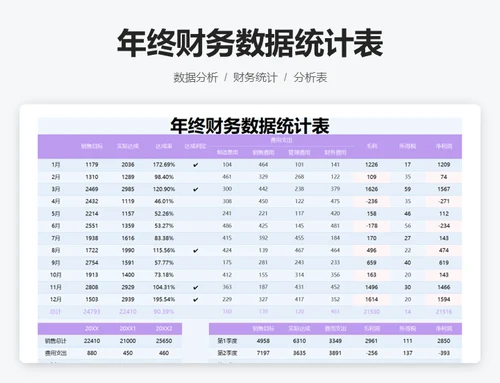Select the 2月 row label
Viewport: 500px width, 383px height.
point(56,177)
